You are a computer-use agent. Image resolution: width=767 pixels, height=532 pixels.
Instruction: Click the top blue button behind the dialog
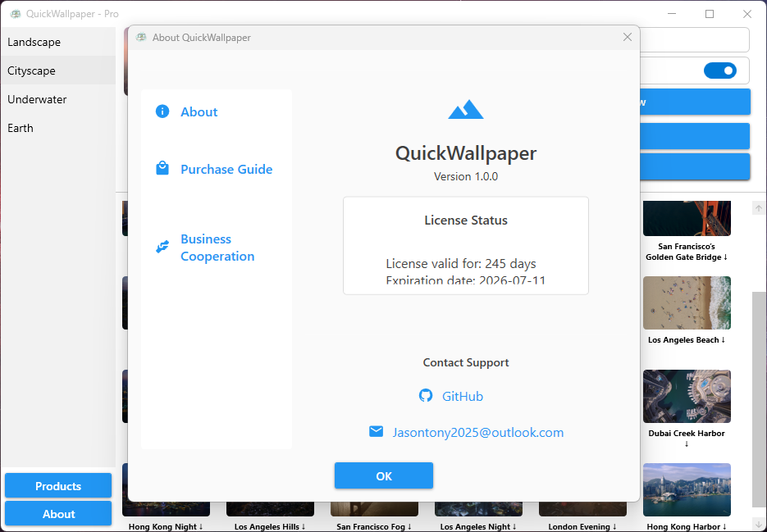[x=695, y=102]
